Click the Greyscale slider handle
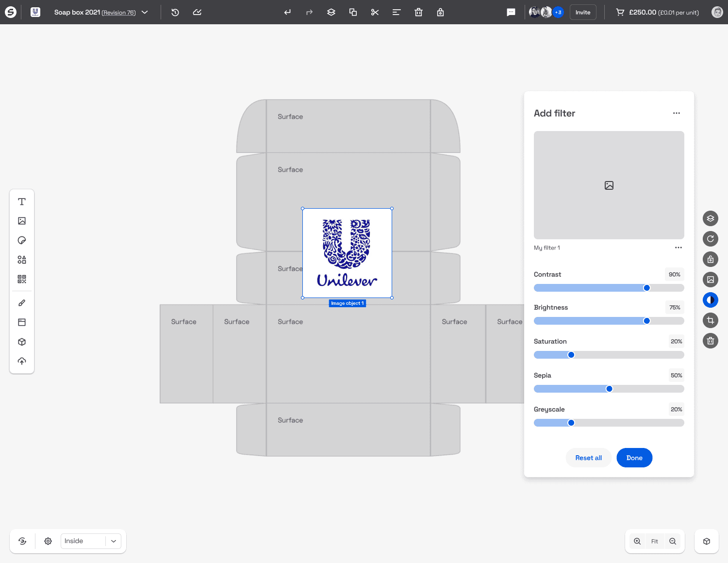The image size is (728, 563). pyautogui.click(x=571, y=423)
